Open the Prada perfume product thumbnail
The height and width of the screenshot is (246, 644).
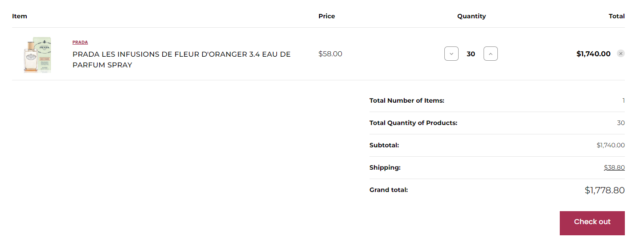(x=37, y=55)
